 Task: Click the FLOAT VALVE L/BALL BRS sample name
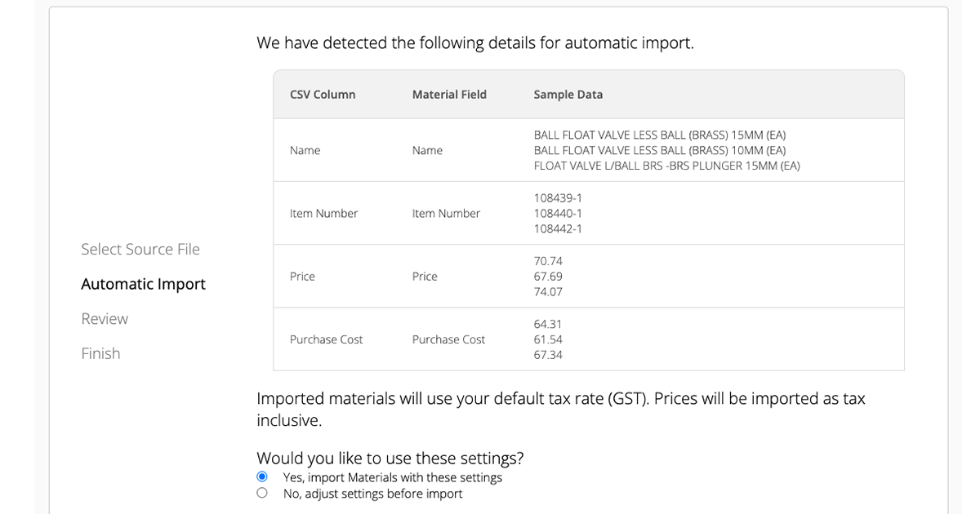[666, 166]
